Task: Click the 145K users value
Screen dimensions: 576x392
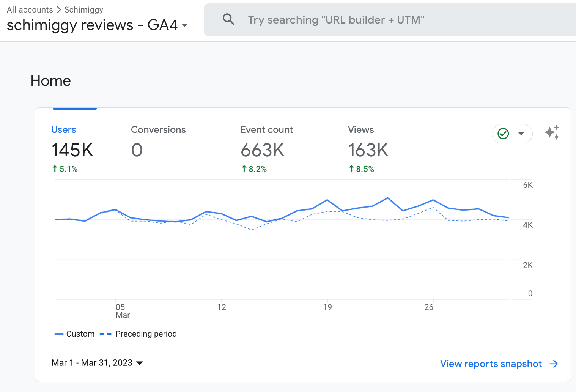Action: click(72, 150)
